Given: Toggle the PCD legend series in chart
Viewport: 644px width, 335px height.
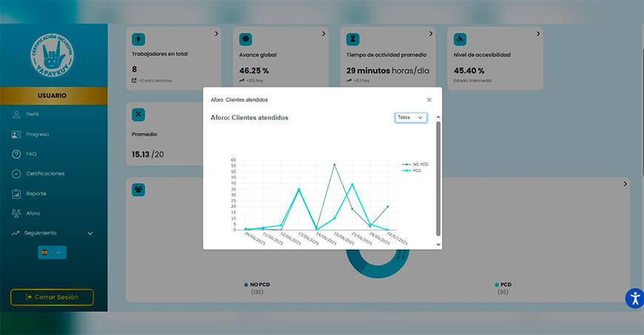Looking at the screenshot, I should [412, 170].
